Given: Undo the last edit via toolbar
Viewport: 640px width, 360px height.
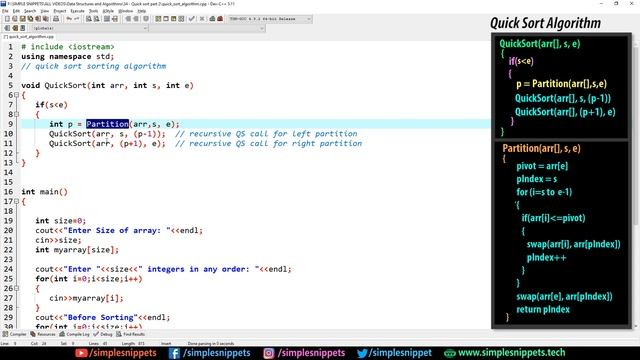Looking at the screenshot, I should [x=69, y=19].
